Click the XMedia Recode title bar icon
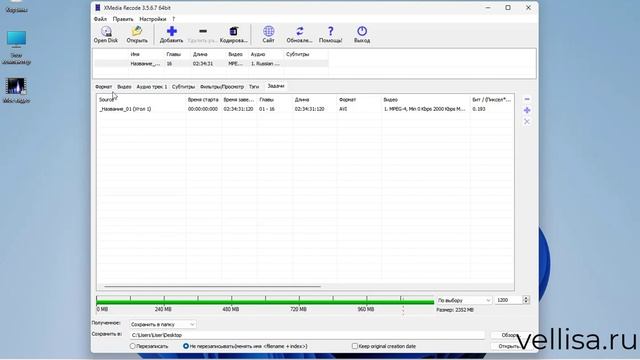This screenshot has height=360, width=640. point(98,8)
